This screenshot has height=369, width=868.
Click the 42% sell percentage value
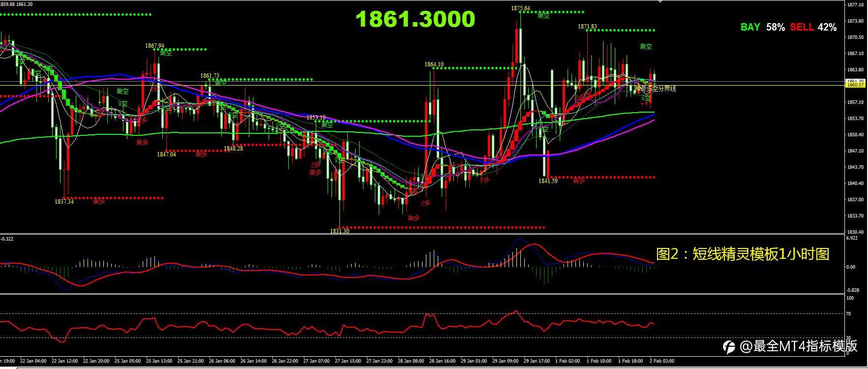[x=827, y=27]
